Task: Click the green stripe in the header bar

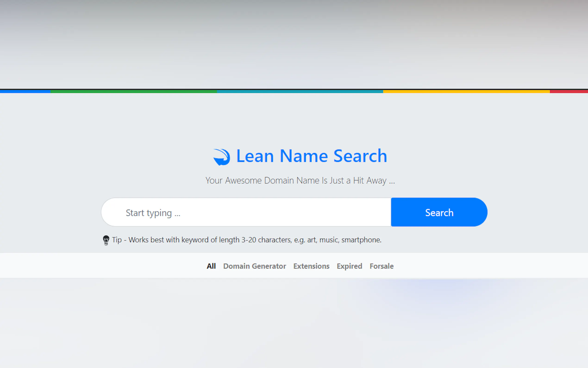Action: pyautogui.click(x=134, y=92)
